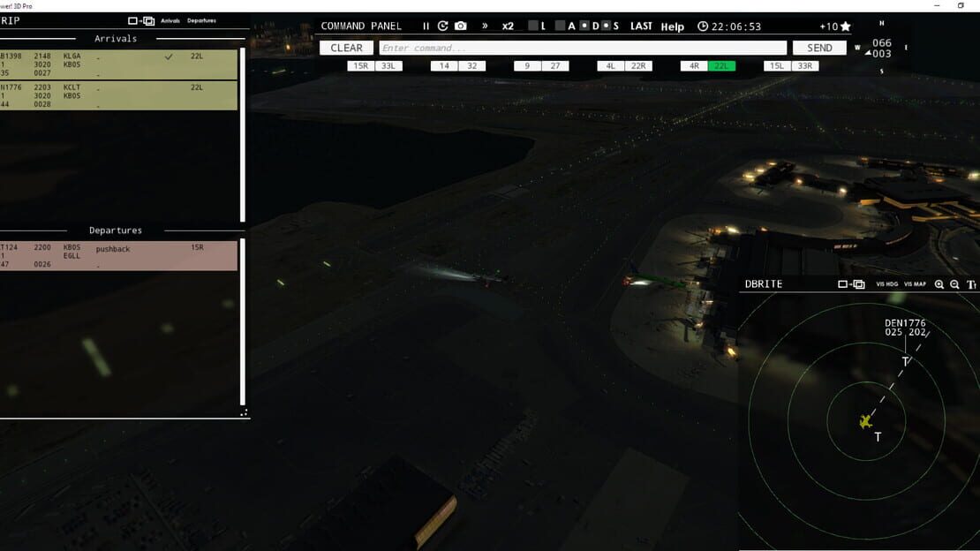Image resolution: width=980 pixels, height=551 pixels.
Task: Open the Help menu
Action: click(x=673, y=26)
